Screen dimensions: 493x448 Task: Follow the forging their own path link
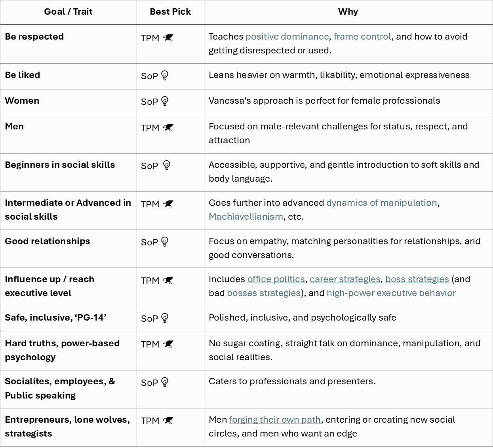[x=275, y=420]
